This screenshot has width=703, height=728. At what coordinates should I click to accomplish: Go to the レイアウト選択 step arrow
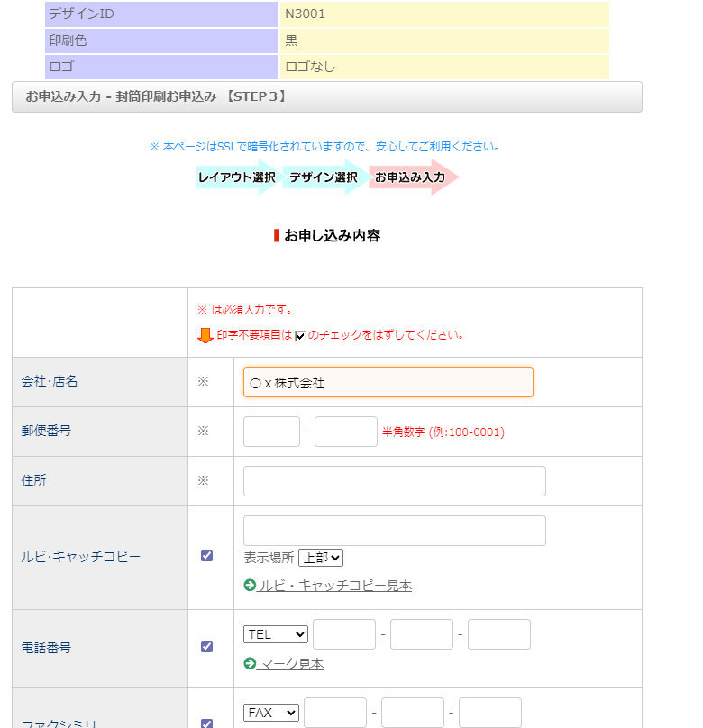237,177
